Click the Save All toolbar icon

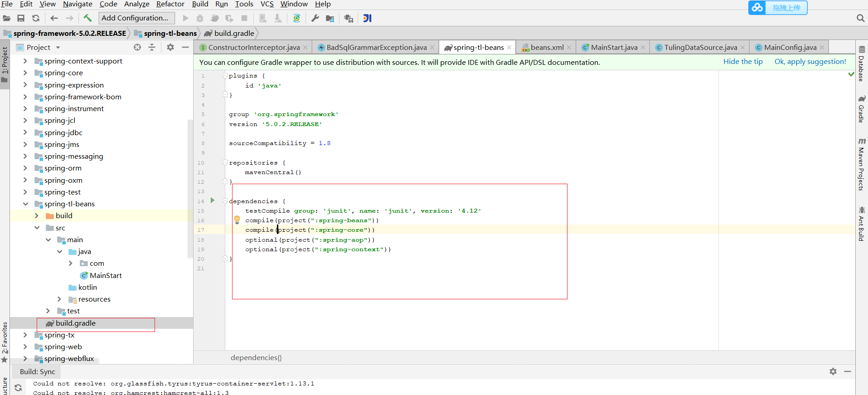click(x=21, y=18)
